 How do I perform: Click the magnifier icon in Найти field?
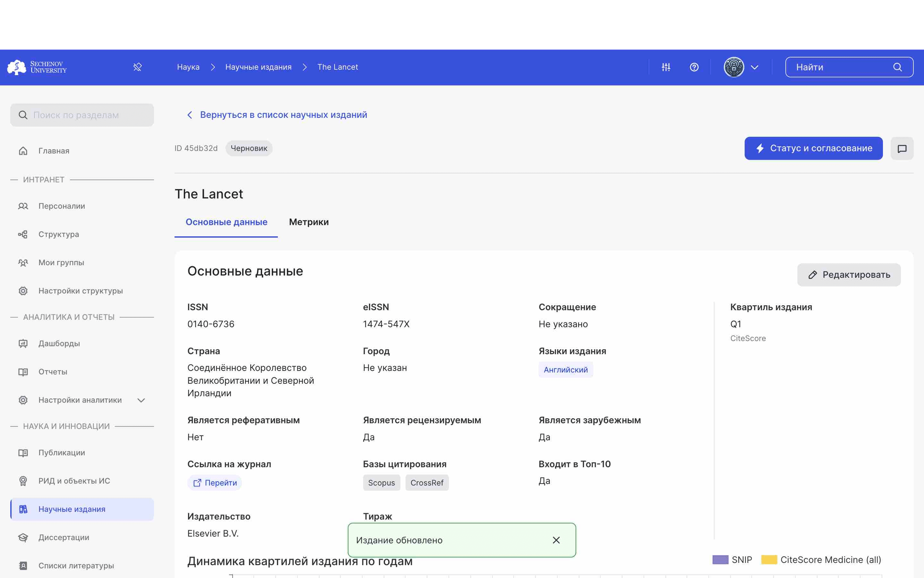pyautogui.click(x=898, y=67)
